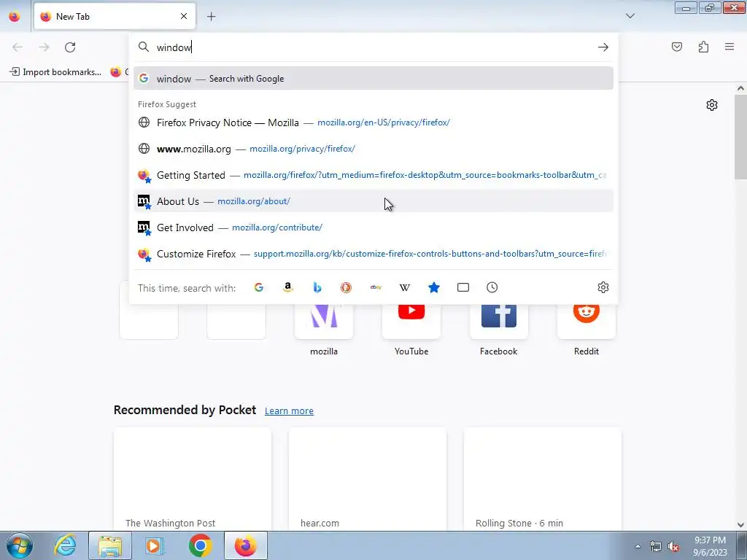Open the Rolling Stone Pocket card
The image size is (747, 560).
pos(543,479)
